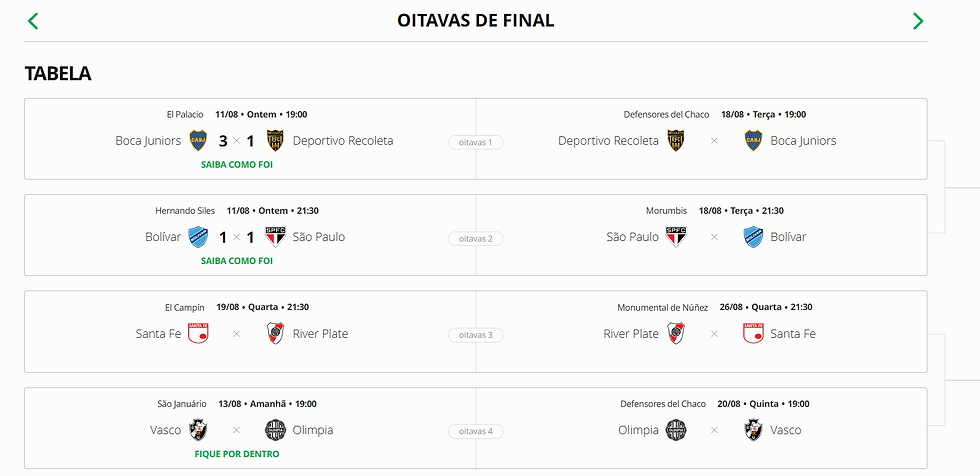Click Vasco crest in São Januário match
Screen dimensions: 980x476
pos(198,430)
